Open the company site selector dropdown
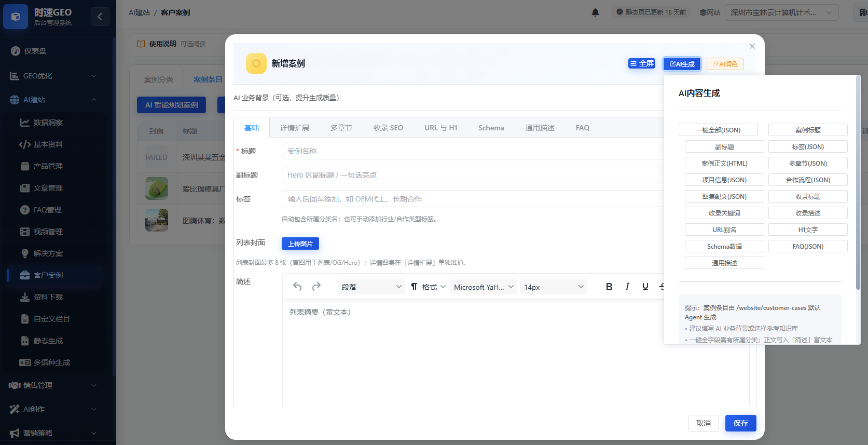Image resolution: width=868 pixels, height=445 pixels. 782,12
